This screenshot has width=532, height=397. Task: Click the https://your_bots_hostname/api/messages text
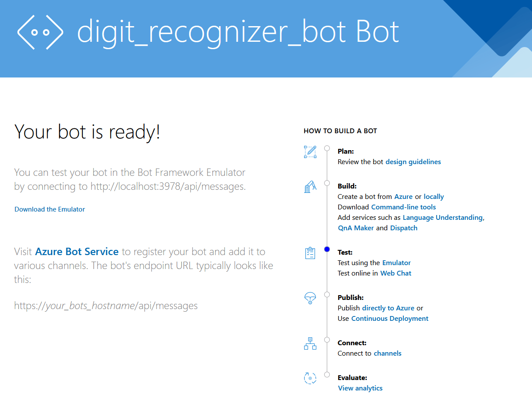[x=106, y=306]
